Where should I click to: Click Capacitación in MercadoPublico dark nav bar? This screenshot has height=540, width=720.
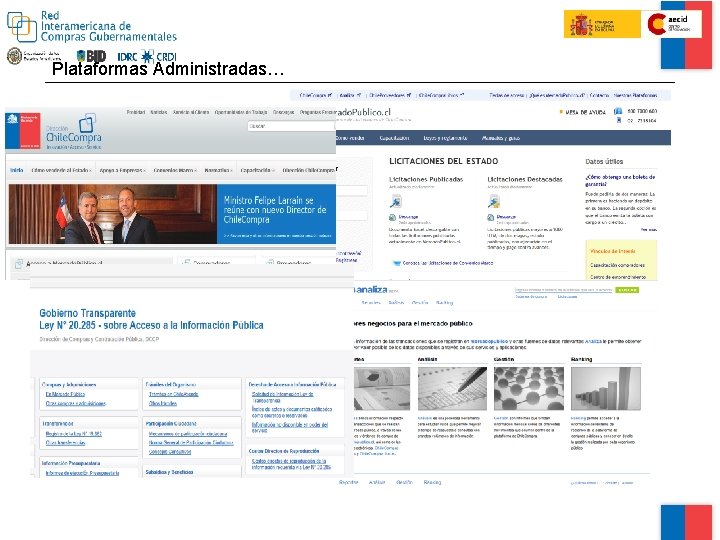(x=394, y=138)
